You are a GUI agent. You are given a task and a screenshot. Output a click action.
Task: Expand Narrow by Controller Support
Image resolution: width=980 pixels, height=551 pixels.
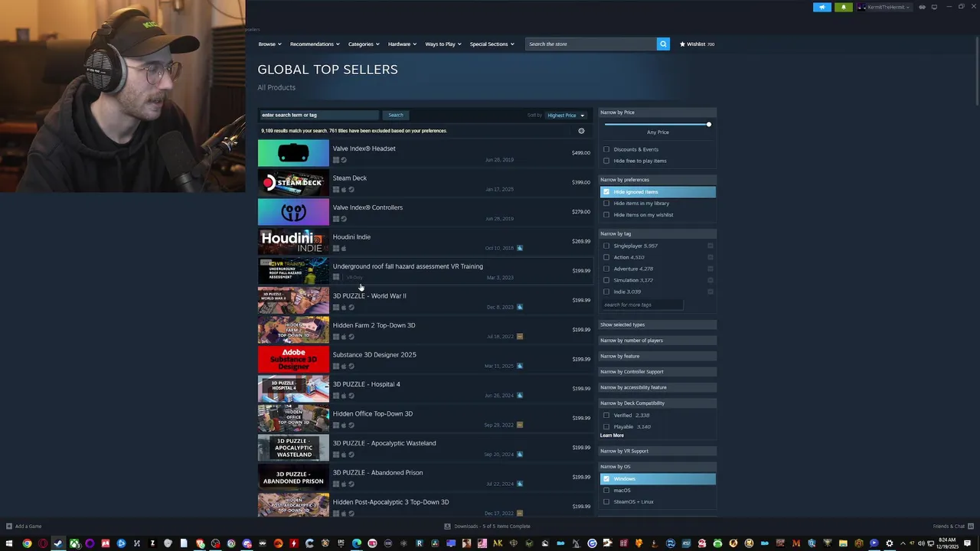[658, 372]
